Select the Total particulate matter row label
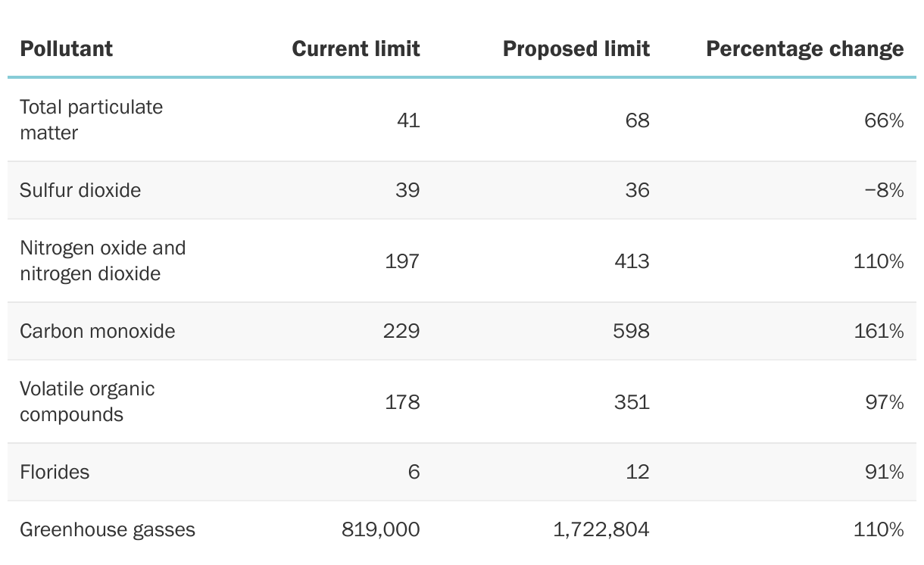This screenshot has height=565, width=924. pos(91,120)
